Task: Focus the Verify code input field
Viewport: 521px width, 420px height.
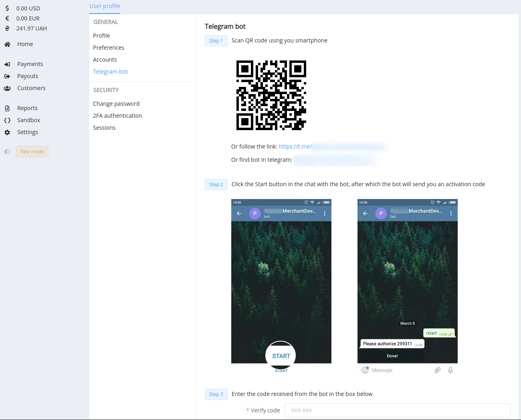Action: click(398, 410)
